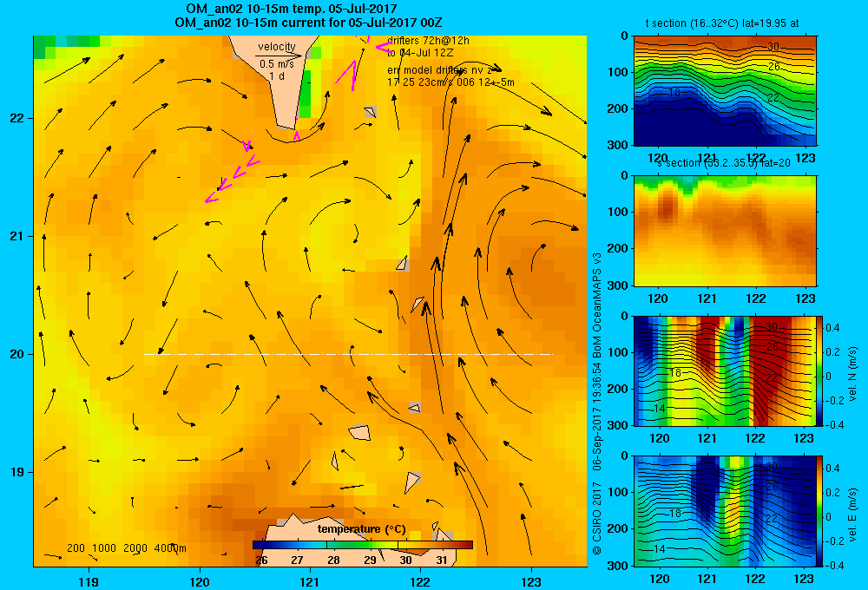This screenshot has height=590, width=868.
Task: Click the '1 d' legend text
Action: (277, 75)
